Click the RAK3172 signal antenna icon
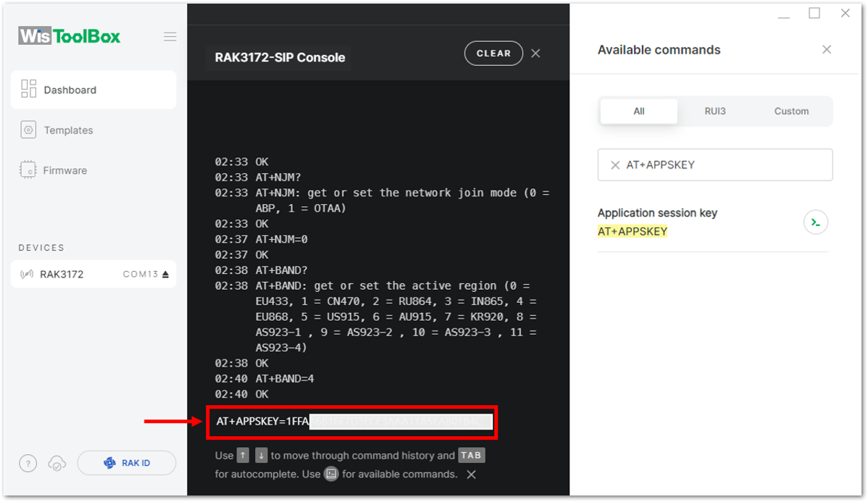The height and width of the screenshot is (502, 868). (x=27, y=274)
